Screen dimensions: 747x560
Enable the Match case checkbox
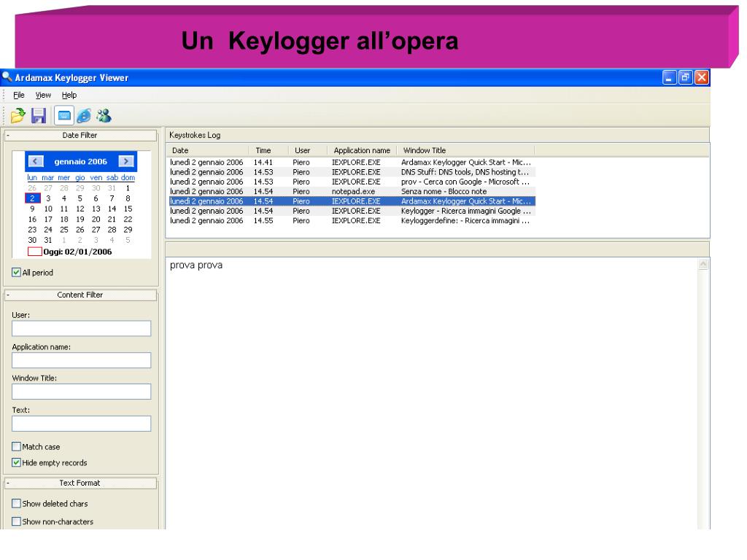[16, 446]
